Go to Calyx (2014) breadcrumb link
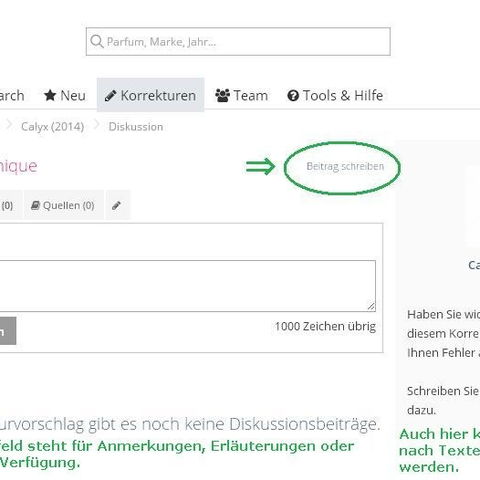The height and width of the screenshot is (480, 480). (x=52, y=127)
